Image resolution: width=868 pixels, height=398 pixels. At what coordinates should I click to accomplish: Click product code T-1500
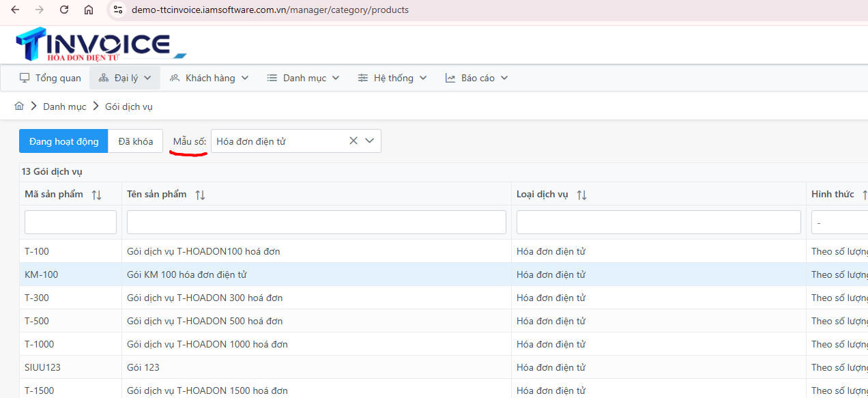pyautogui.click(x=40, y=390)
